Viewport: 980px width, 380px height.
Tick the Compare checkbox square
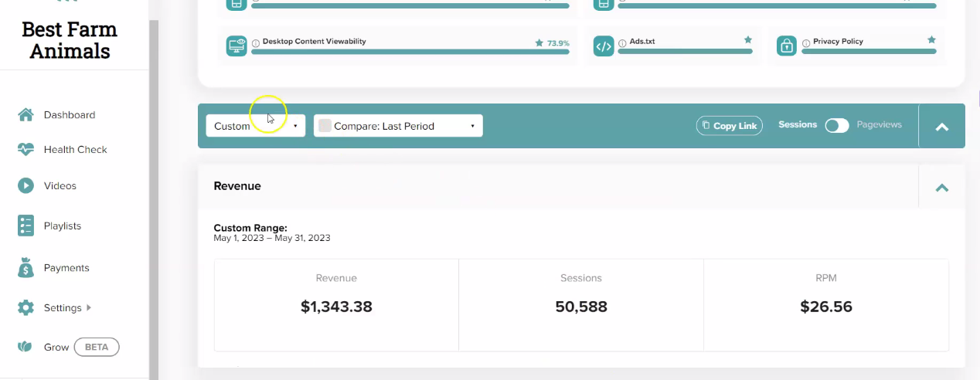[325, 126]
